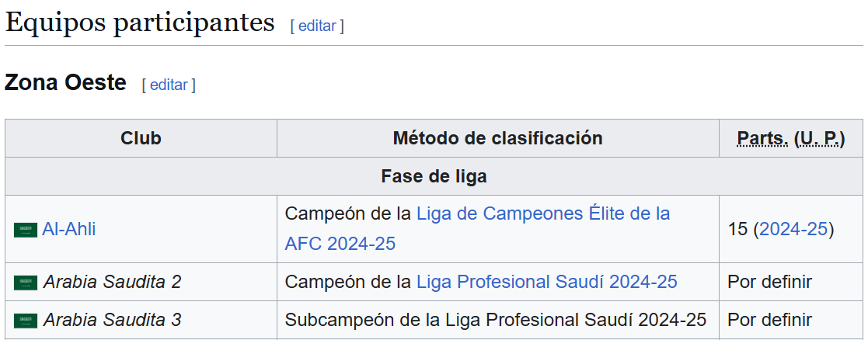Open the 2024-25 last participation link

793,230
